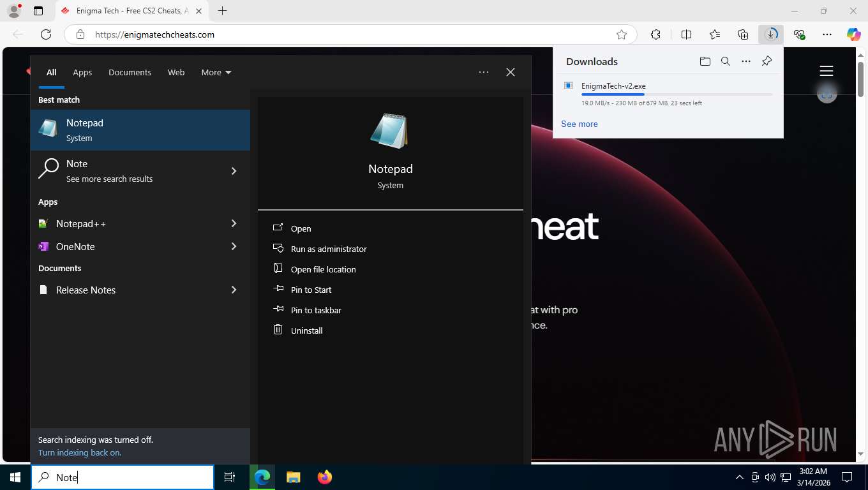Open the taskbar clock and date
The width and height of the screenshot is (868, 490).
pos(812,477)
